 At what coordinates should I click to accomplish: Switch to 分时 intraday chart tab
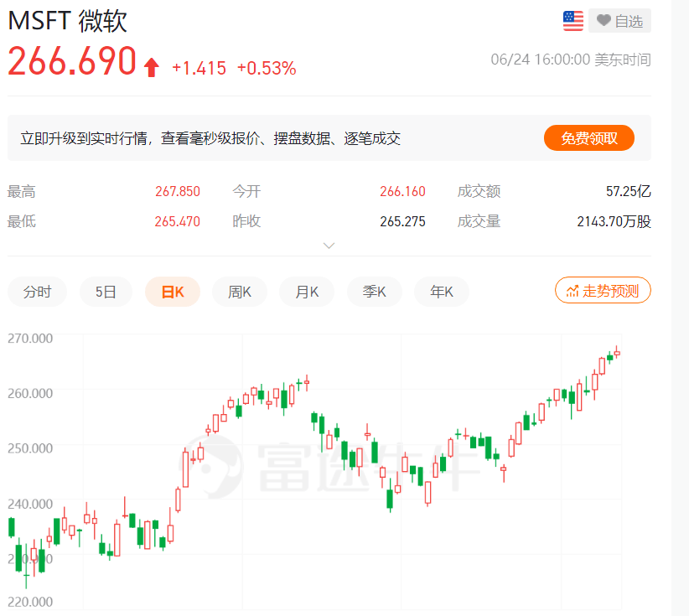[38, 292]
